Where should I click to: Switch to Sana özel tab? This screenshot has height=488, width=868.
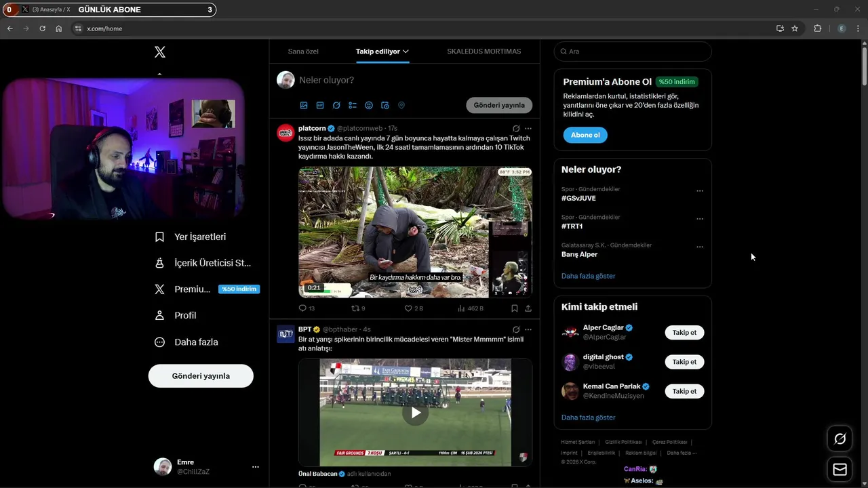[303, 52]
